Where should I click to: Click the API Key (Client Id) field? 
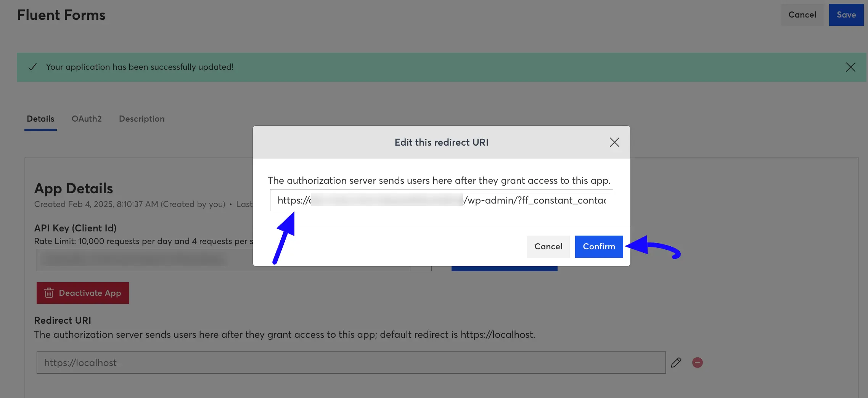click(153, 260)
